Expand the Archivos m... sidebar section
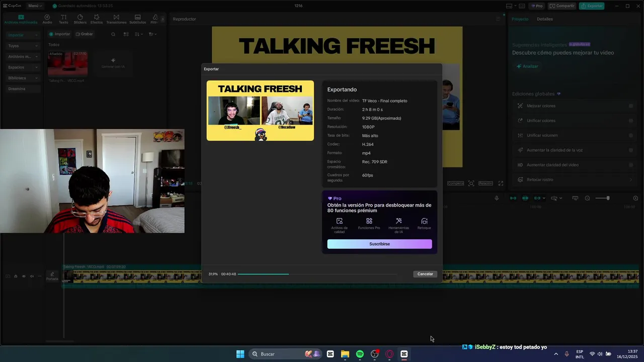This screenshot has height=362, width=644. point(22,56)
